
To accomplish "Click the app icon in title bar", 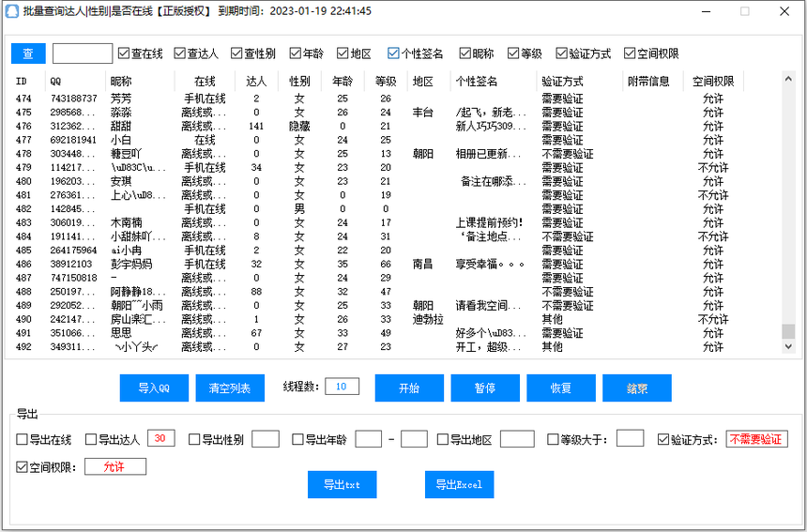I will coord(12,11).
